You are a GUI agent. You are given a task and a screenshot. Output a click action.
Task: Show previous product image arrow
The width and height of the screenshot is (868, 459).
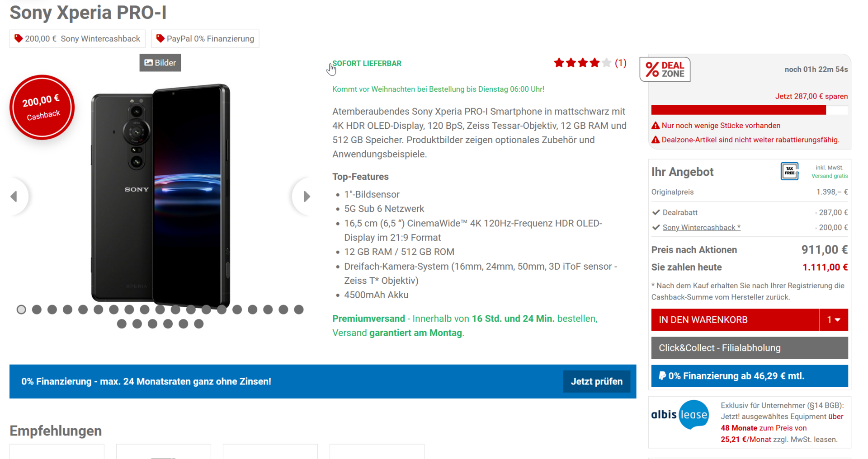[x=14, y=197]
